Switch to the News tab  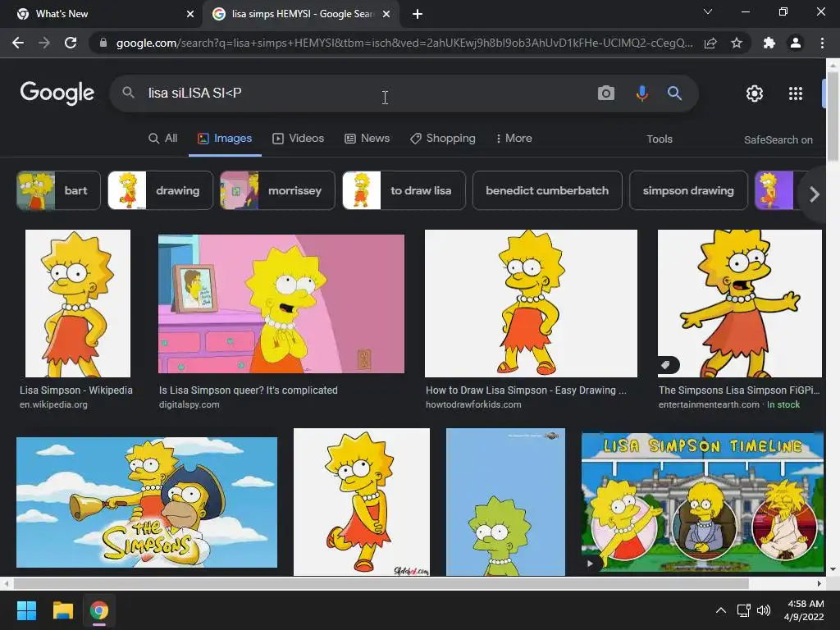click(367, 138)
